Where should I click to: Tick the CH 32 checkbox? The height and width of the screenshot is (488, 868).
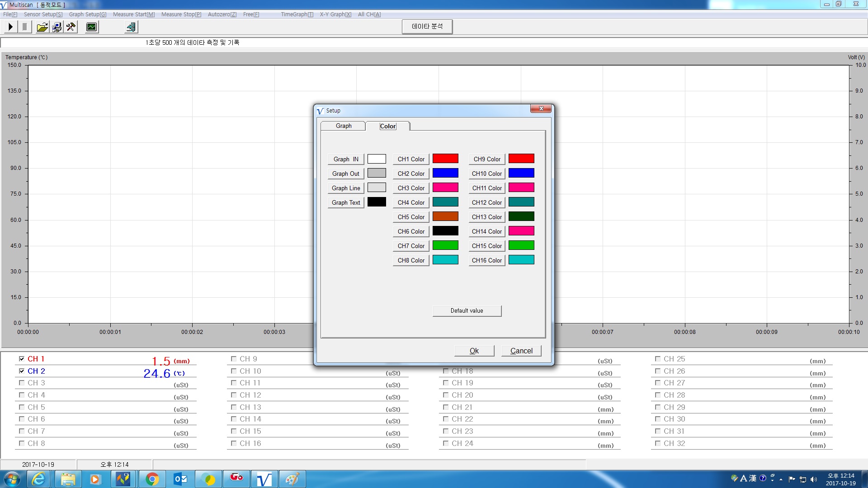click(x=658, y=443)
